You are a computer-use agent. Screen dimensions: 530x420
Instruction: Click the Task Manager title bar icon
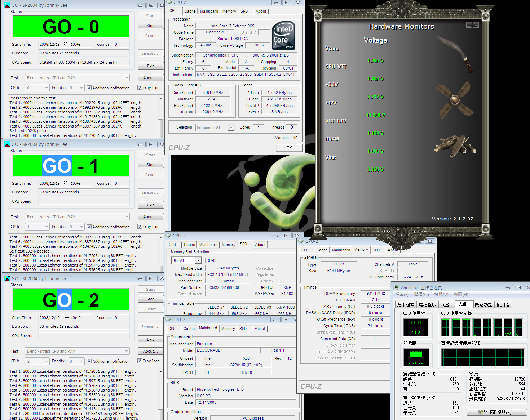(396, 287)
